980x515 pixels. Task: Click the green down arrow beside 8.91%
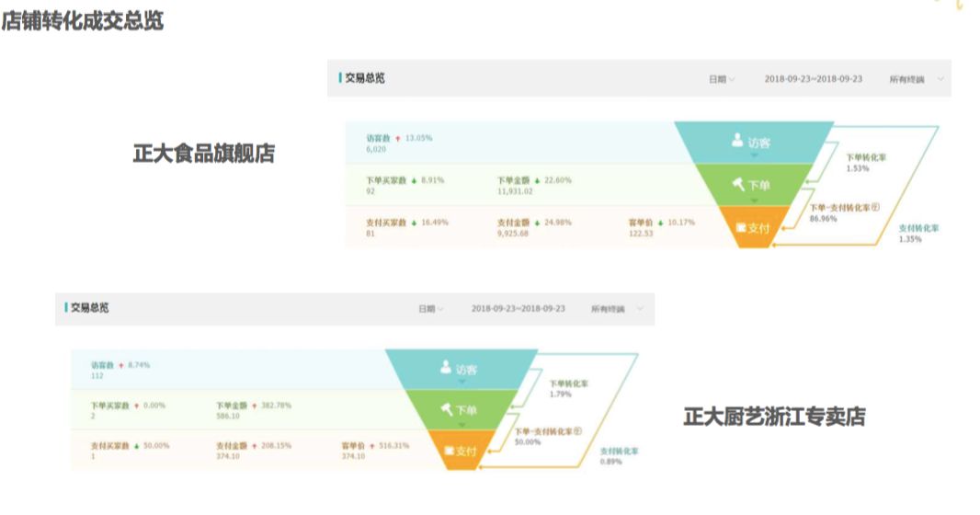[414, 180]
